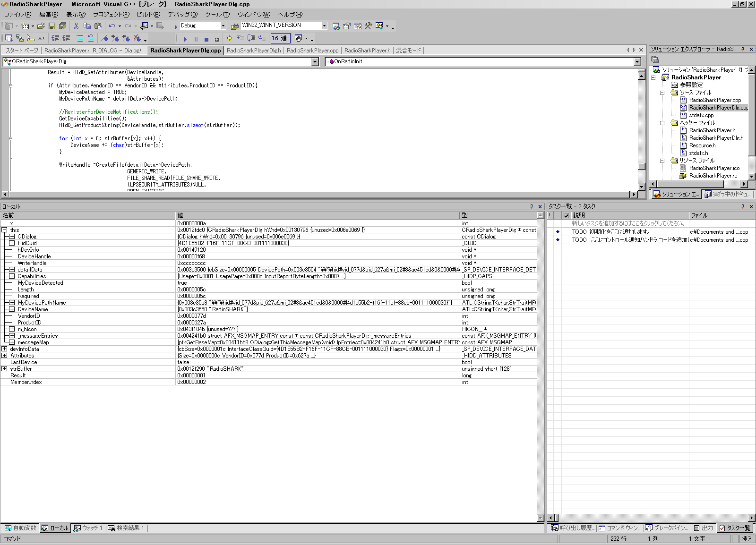Click the Toggle Bookmark flag icon
This screenshot has height=545, width=756.
[x=105, y=38]
